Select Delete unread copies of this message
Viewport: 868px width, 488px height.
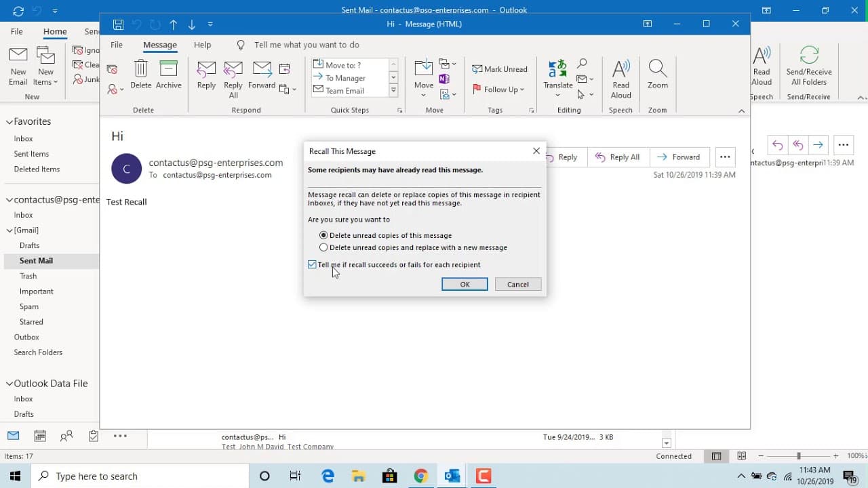(385, 235)
